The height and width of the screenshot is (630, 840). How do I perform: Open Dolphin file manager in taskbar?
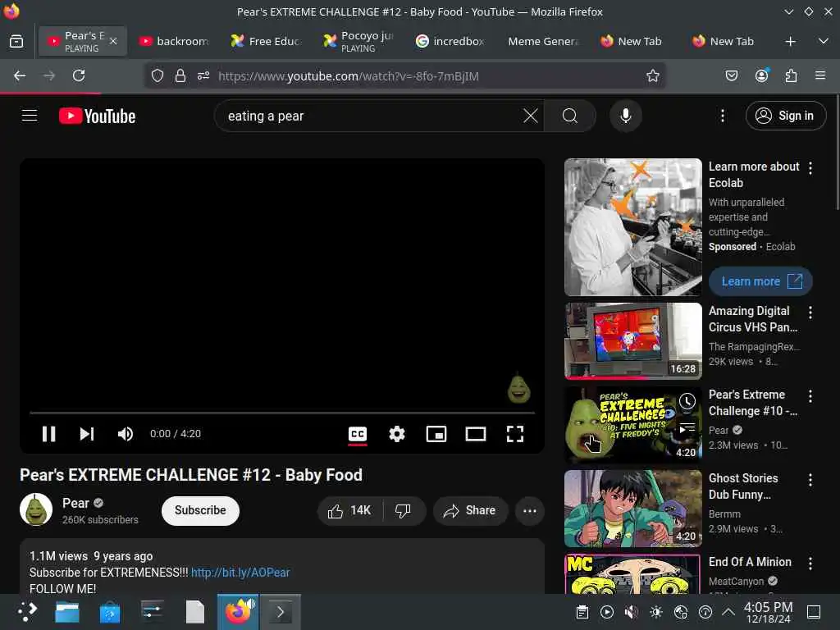pyautogui.click(x=67, y=612)
